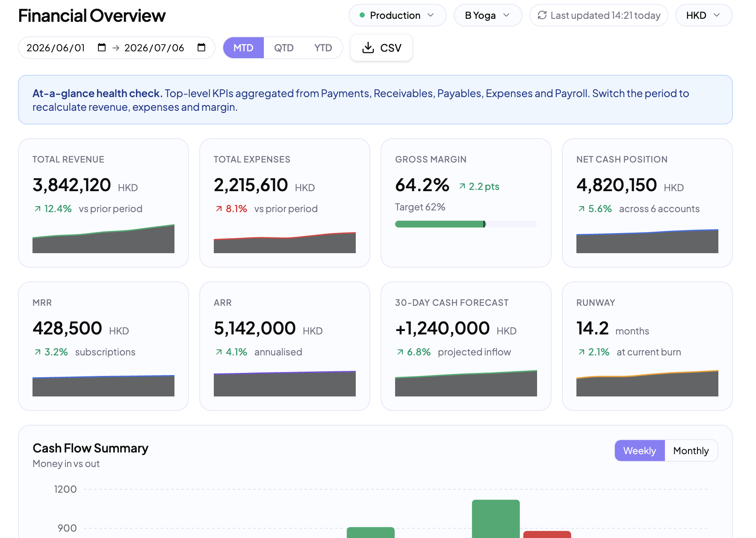Click the Runway value 14.2
Image resolution: width=756 pixels, height=538 pixels.
593,328
